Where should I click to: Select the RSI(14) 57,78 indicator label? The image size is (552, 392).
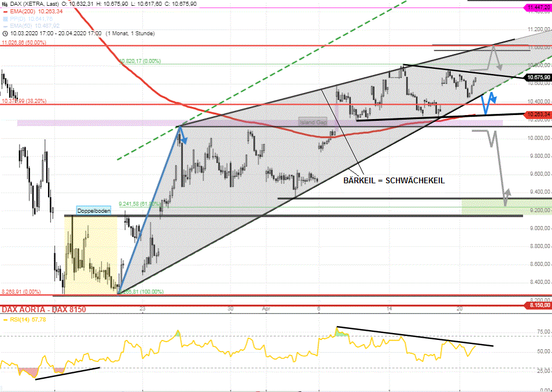coord(28,320)
